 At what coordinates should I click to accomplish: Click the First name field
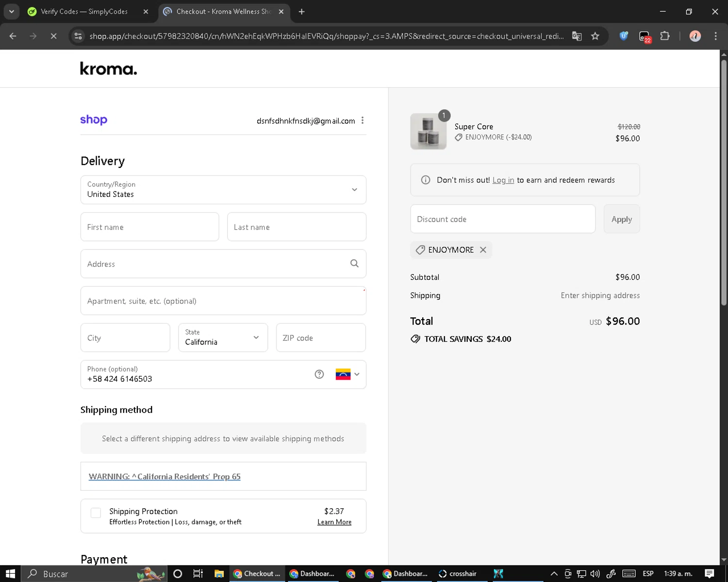coord(149,226)
